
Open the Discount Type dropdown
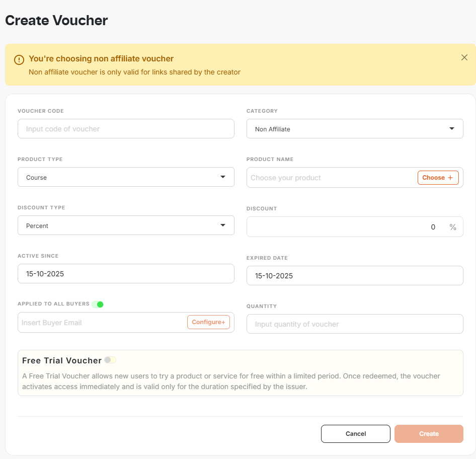pos(126,225)
